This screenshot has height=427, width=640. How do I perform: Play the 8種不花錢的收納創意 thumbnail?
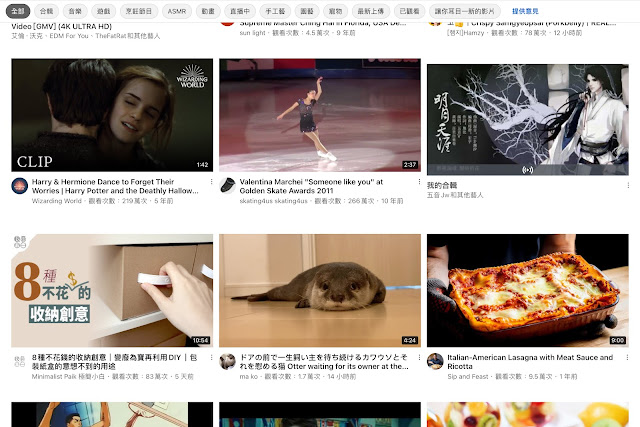click(x=112, y=291)
